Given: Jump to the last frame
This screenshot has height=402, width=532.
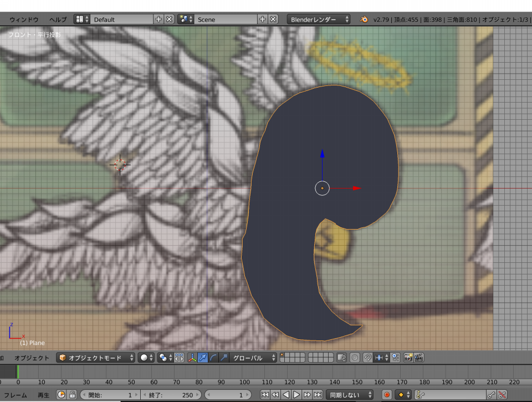Looking at the screenshot, I should pyautogui.click(x=318, y=395).
